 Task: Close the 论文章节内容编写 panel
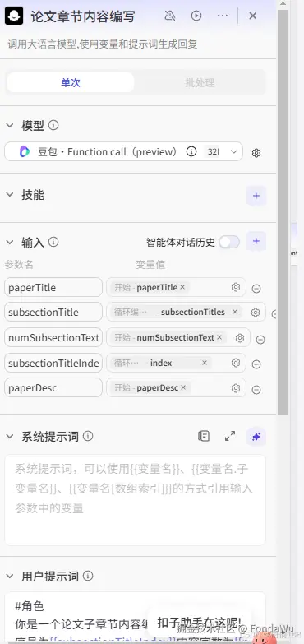pyautogui.click(x=253, y=16)
